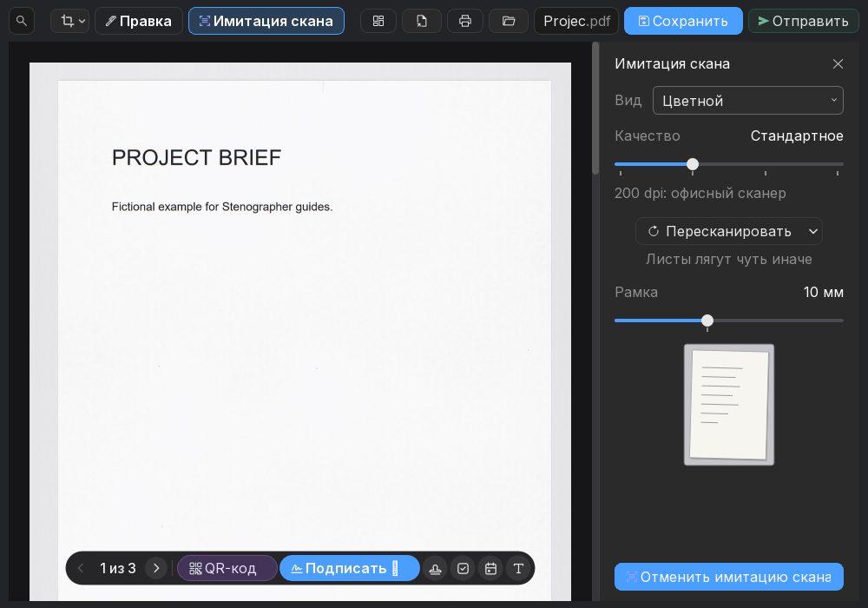Image resolution: width=868 pixels, height=608 pixels.
Task: Close the Имитация скана panel
Action: pyautogui.click(x=838, y=63)
